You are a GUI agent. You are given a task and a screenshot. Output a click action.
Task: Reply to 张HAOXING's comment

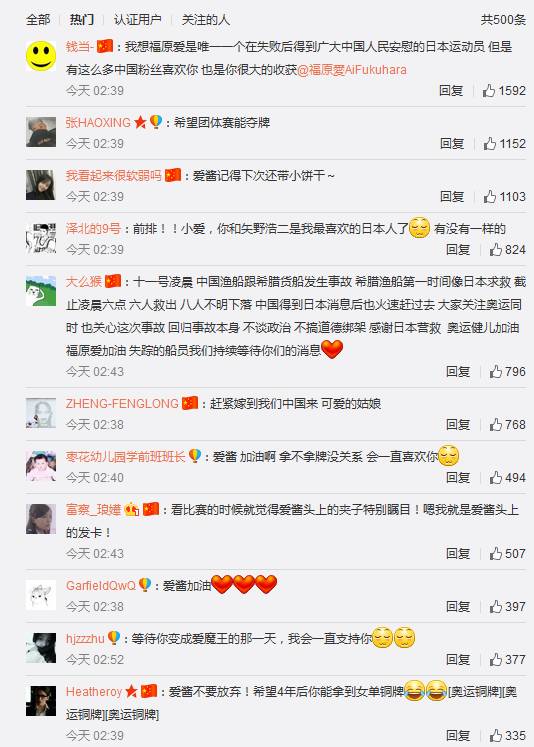pyautogui.click(x=452, y=143)
